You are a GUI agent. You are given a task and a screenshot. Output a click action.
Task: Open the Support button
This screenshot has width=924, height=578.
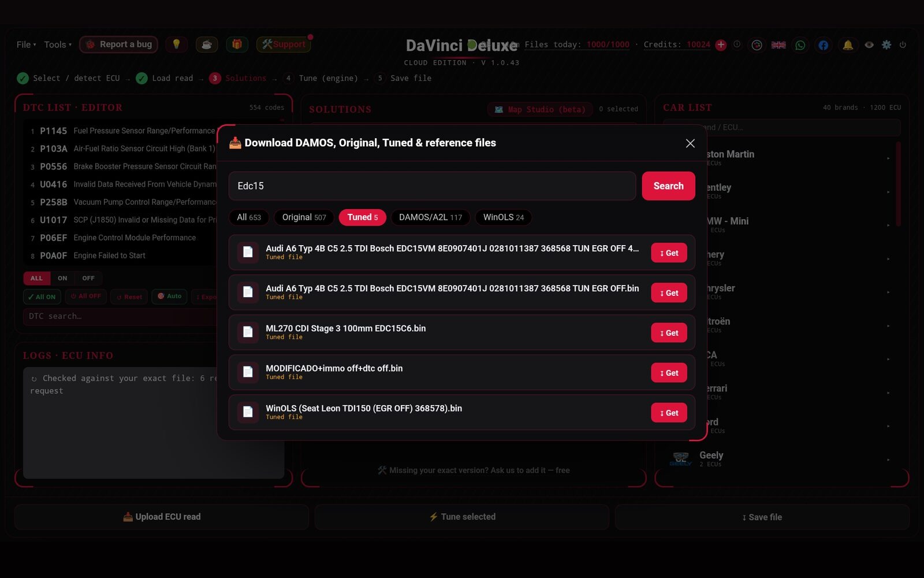click(284, 45)
